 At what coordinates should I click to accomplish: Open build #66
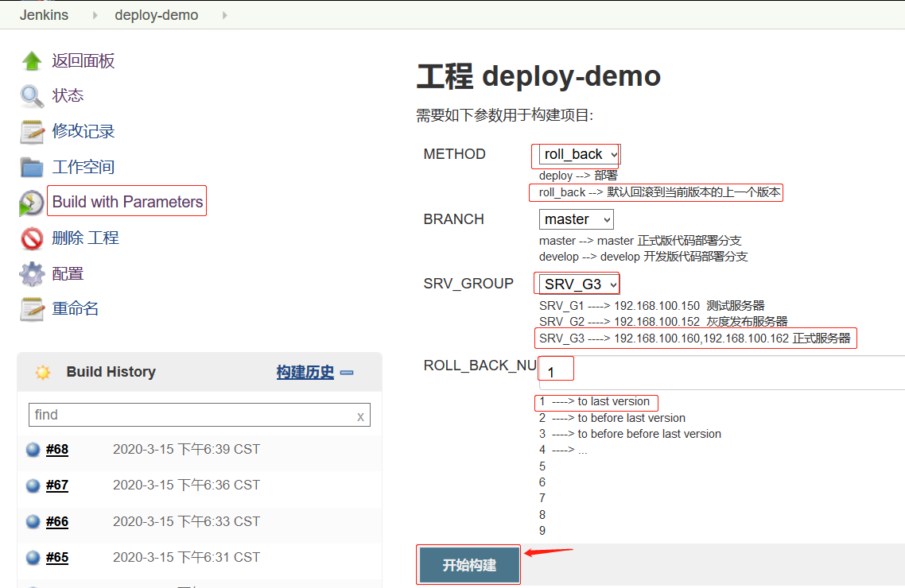(x=57, y=522)
